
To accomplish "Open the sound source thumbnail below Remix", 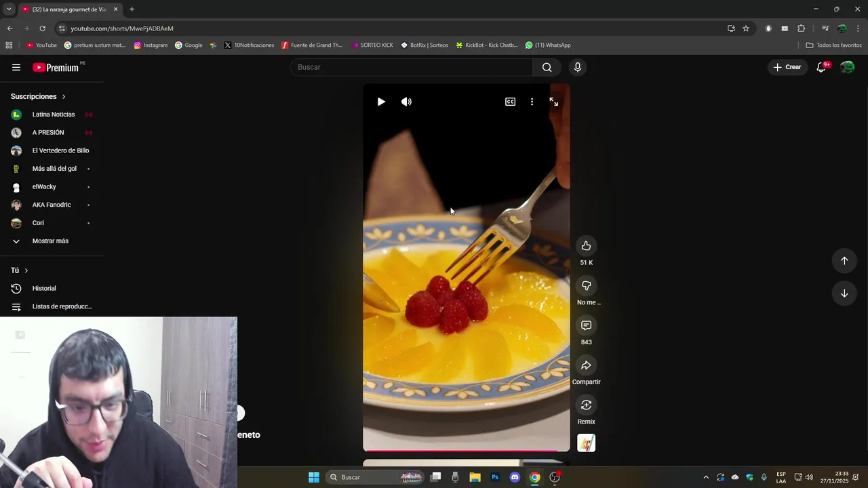I will pyautogui.click(x=586, y=443).
